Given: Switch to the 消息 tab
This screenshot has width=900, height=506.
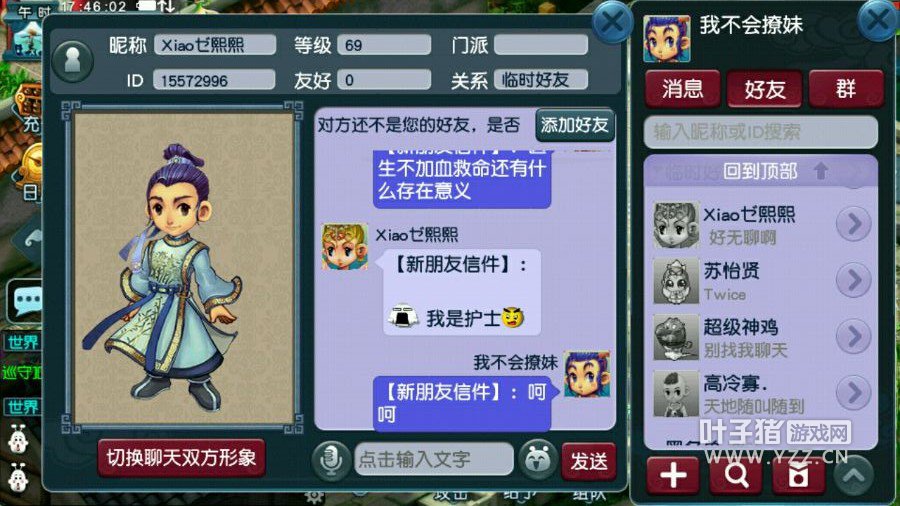Looking at the screenshot, I should click(x=682, y=89).
